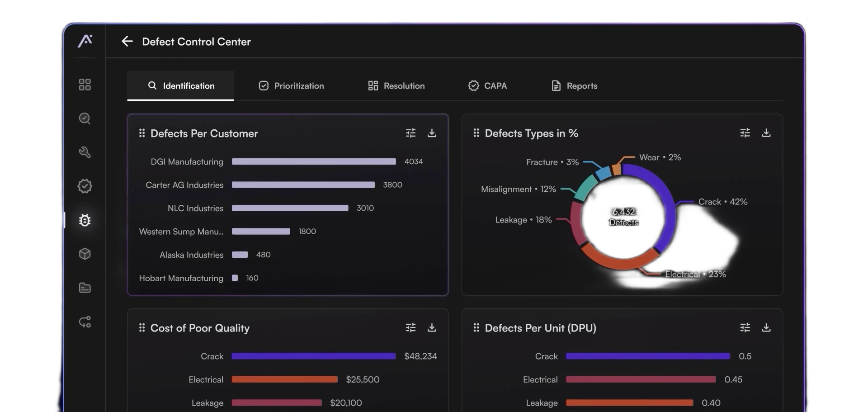Download the Cost of Poor Quality chart

pyautogui.click(x=432, y=327)
